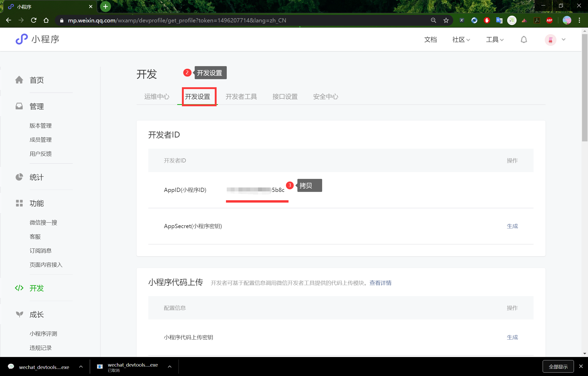The width and height of the screenshot is (588, 376).
Task: Open 客服 in sidebar
Action: tap(35, 237)
